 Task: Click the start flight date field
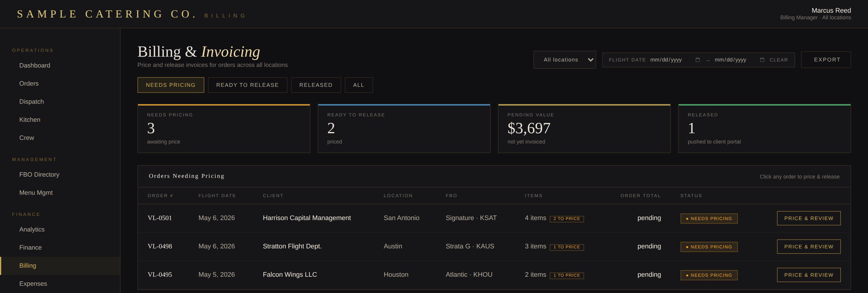coord(675,60)
